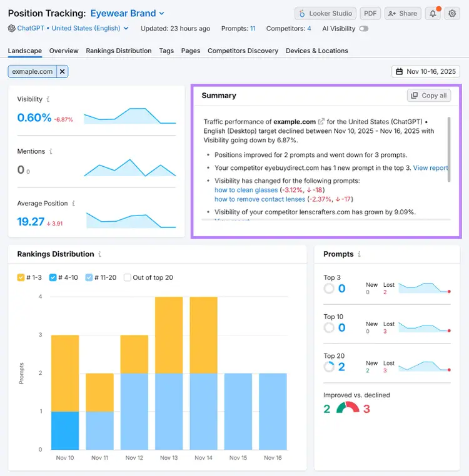This screenshot has width=469, height=476.
Task: Click the Share button
Action: [x=403, y=13]
